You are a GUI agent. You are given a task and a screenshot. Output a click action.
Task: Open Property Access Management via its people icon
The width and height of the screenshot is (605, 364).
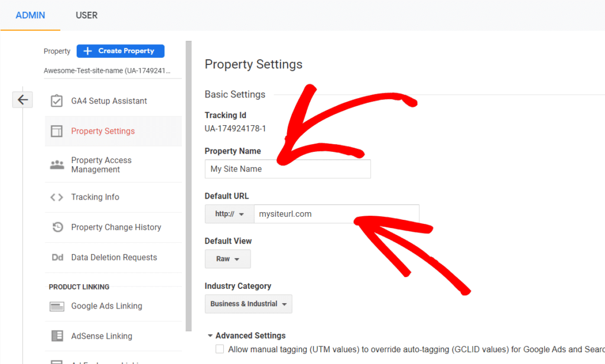tap(56, 164)
